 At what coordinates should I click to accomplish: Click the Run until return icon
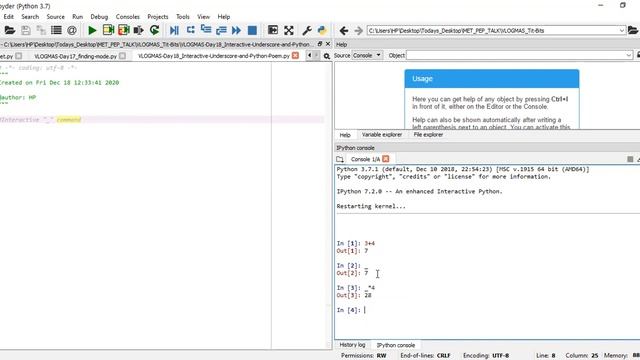pos(221,30)
